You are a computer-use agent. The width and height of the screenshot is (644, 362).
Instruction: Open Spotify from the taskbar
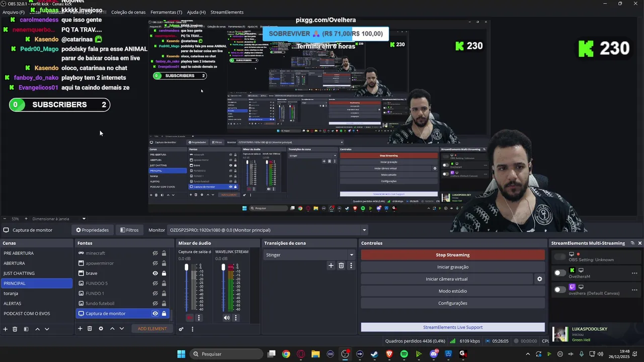click(x=404, y=354)
